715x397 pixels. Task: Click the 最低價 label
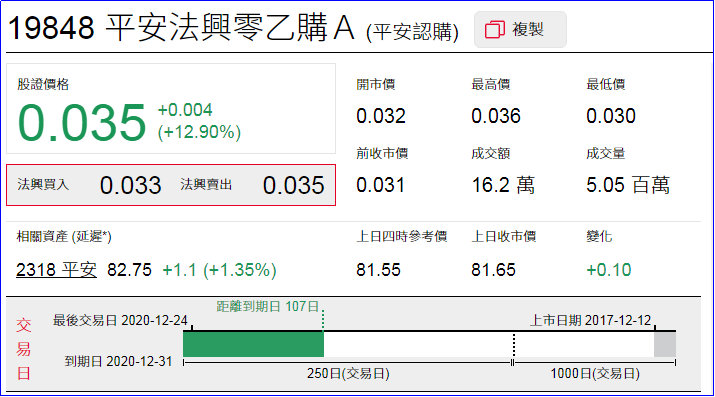(x=606, y=84)
